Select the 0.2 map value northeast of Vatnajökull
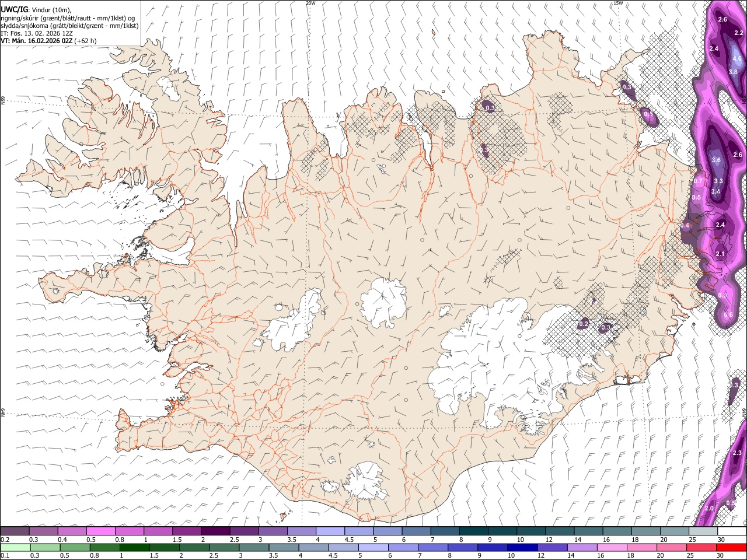Viewport: 747px width, 560px height. click(x=584, y=324)
